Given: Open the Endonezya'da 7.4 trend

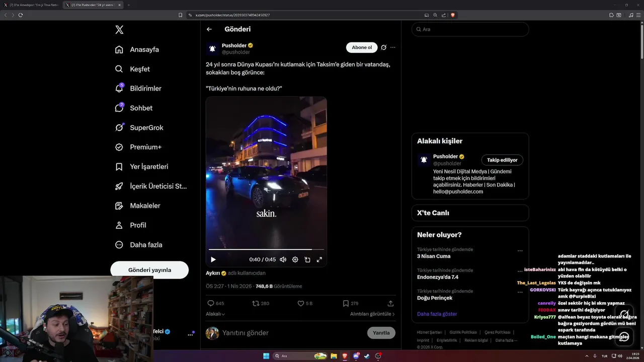Looking at the screenshot, I should point(438,277).
